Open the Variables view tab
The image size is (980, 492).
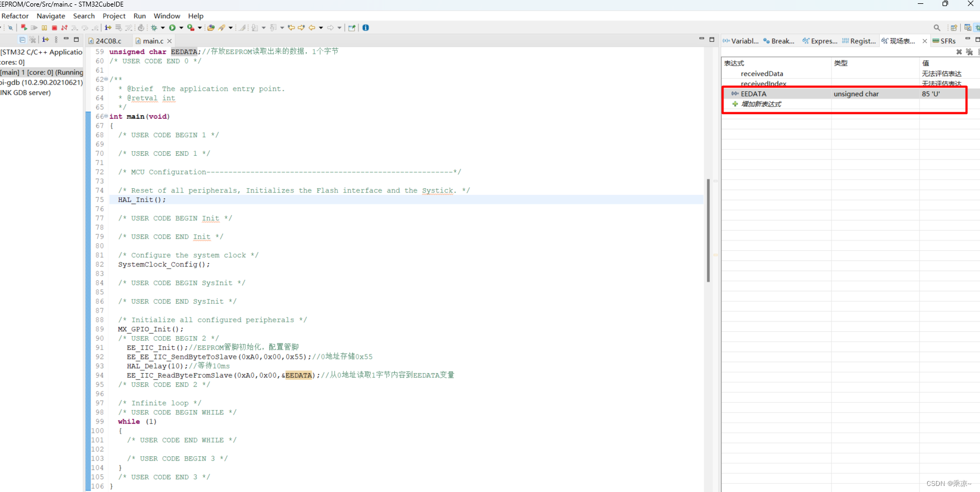click(x=741, y=41)
